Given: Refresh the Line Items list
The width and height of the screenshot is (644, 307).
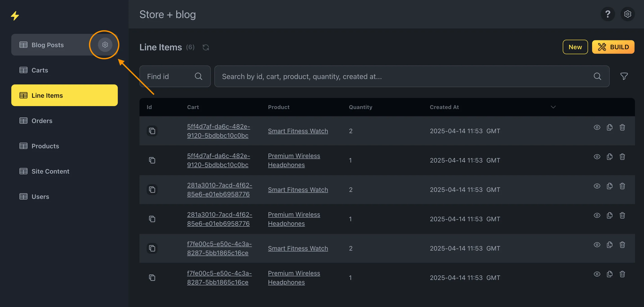Looking at the screenshot, I should pos(206,47).
